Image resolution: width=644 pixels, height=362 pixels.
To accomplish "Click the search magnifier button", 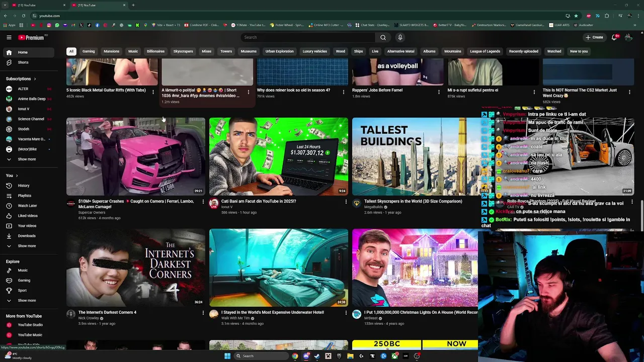I will click(383, 37).
